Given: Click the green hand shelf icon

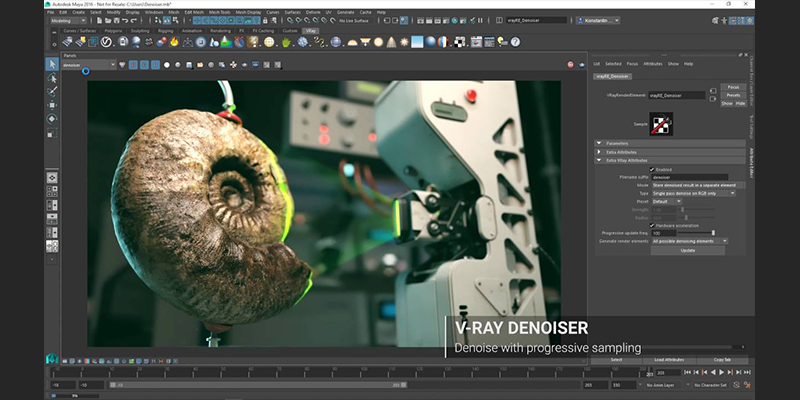Looking at the screenshot, I should tap(286, 42).
